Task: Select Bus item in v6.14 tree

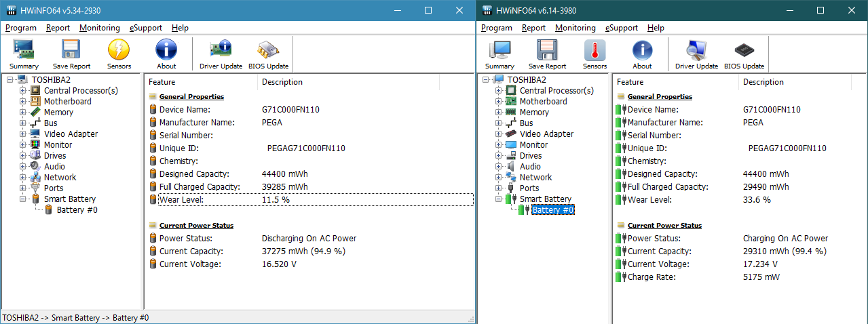Action: [526, 123]
